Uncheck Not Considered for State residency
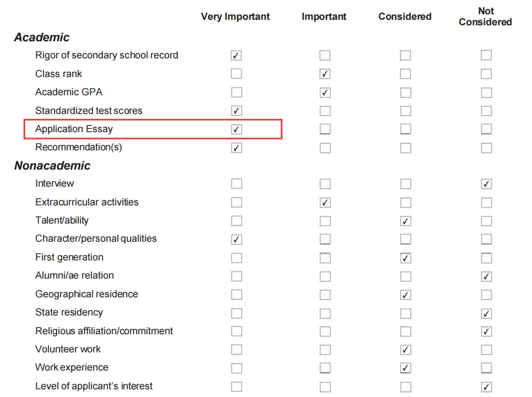This screenshot has width=532, height=397. (x=486, y=313)
